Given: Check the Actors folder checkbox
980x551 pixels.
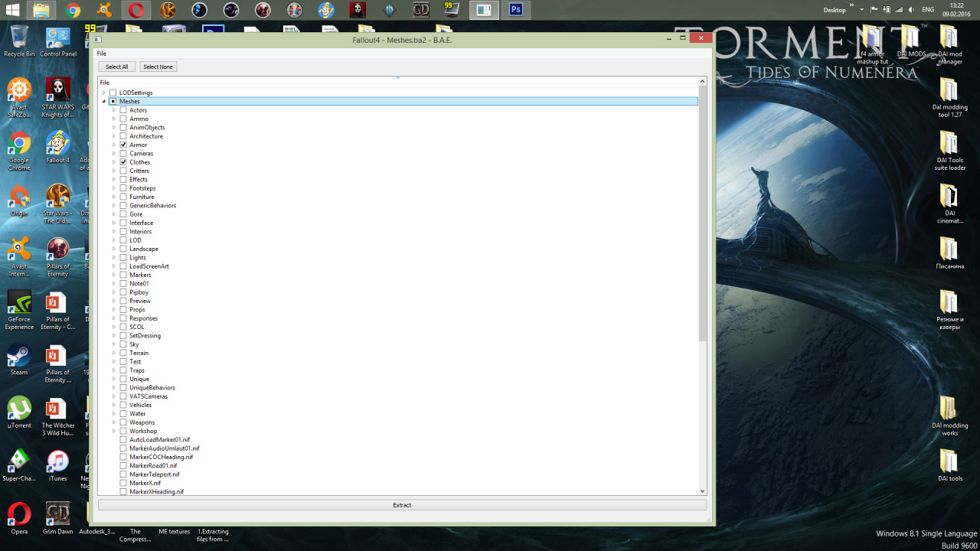Looking at the screenshot, I should point(123,110).
